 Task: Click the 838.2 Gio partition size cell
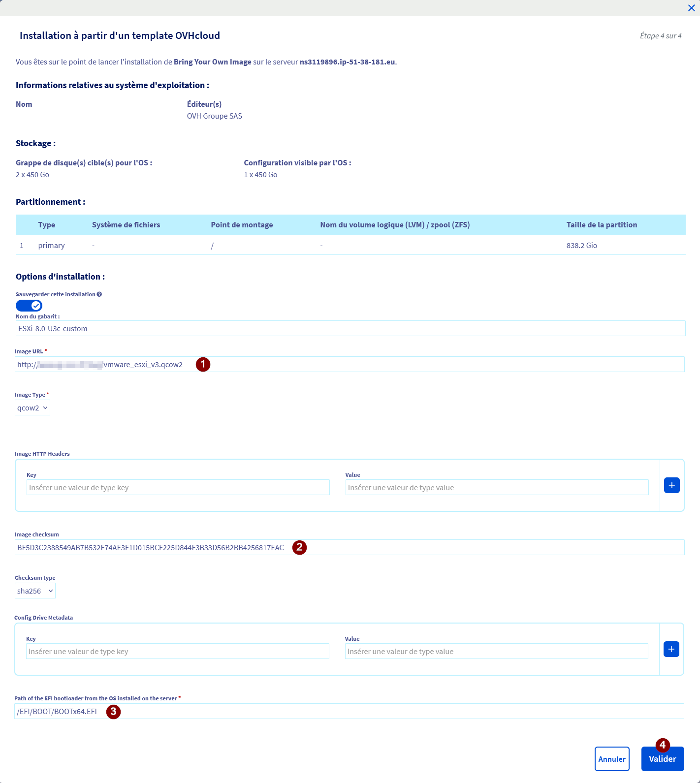tap(582, 246)
